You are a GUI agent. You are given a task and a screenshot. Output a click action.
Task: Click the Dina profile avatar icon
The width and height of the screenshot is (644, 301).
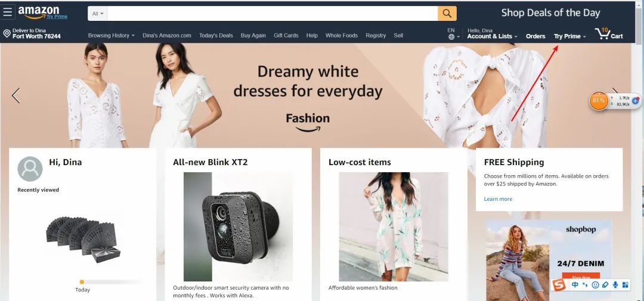[x=30, y=169]
